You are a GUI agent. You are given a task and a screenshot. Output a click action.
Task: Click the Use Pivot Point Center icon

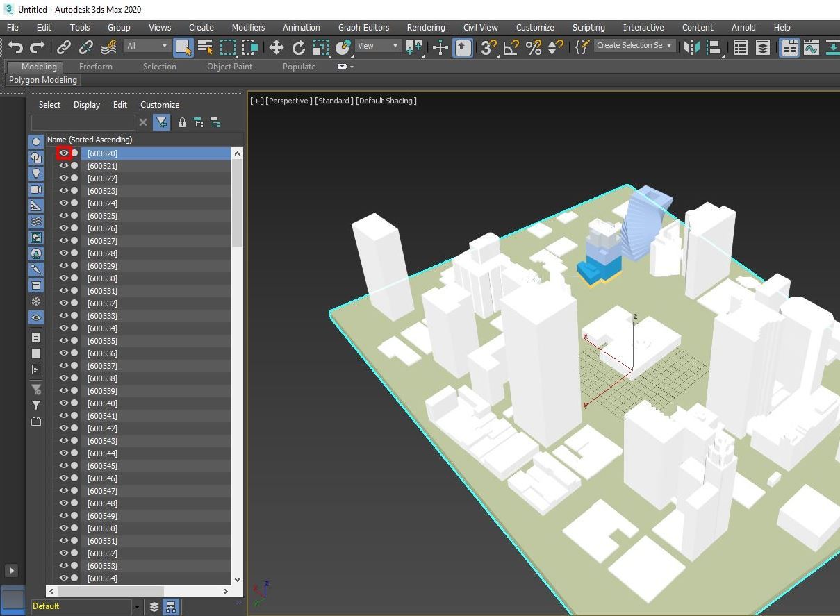click(415, 47)
